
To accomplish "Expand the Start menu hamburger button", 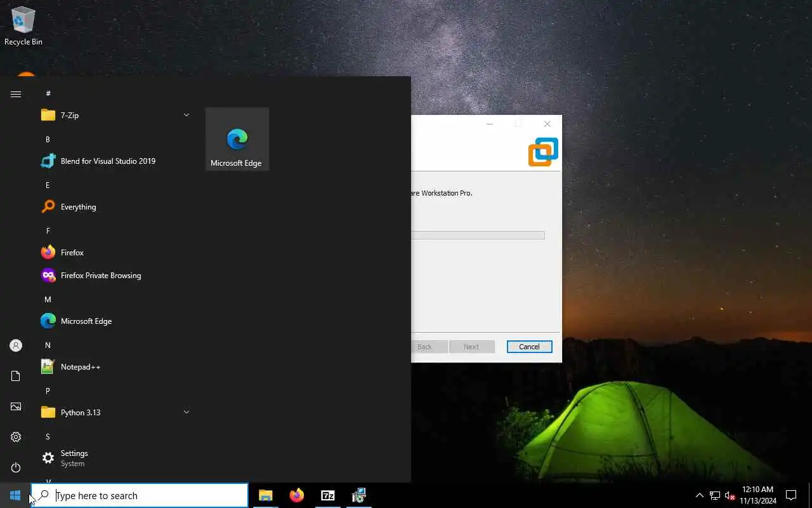I will point(16,94).
